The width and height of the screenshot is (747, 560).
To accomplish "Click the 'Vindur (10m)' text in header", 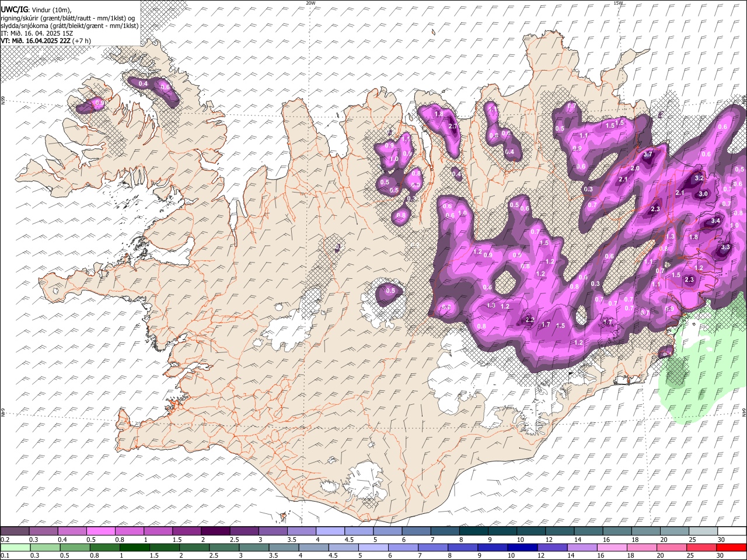I will coord(51,9).
